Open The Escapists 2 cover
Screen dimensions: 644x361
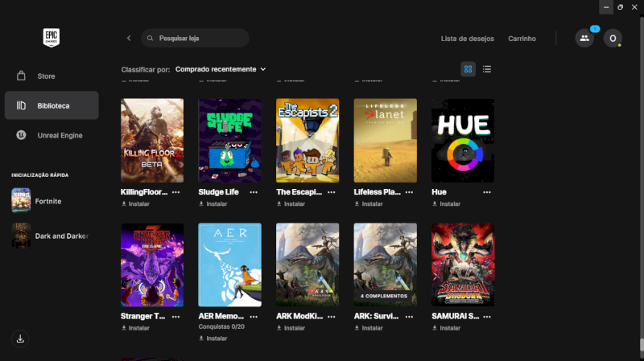308,140
